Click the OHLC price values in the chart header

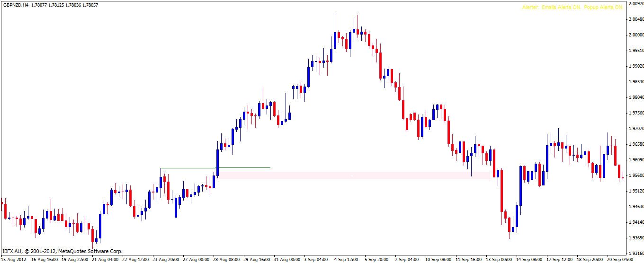[x=64, y=5]
